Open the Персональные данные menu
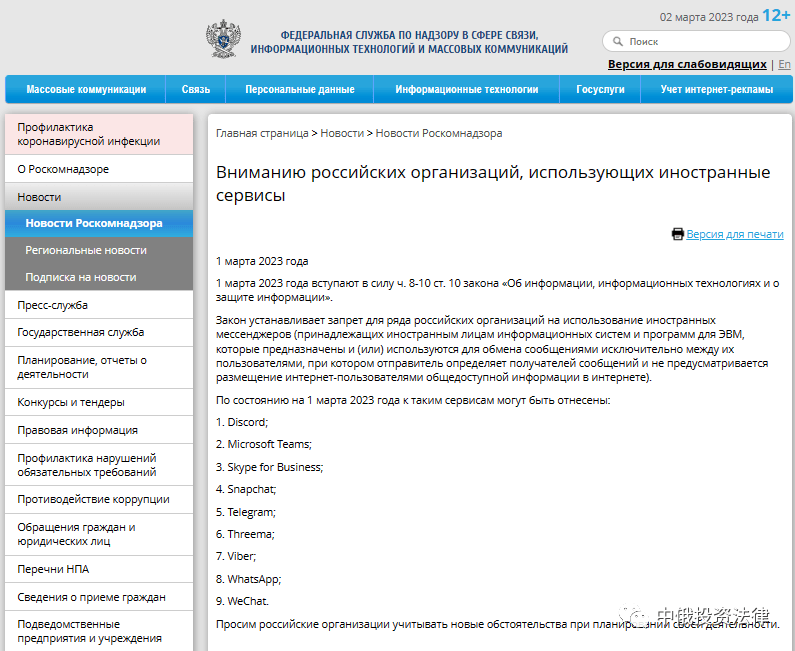Image resolution: width=795 pixels, height=651 pixels. pyautogui.click(x=300, y=89)
